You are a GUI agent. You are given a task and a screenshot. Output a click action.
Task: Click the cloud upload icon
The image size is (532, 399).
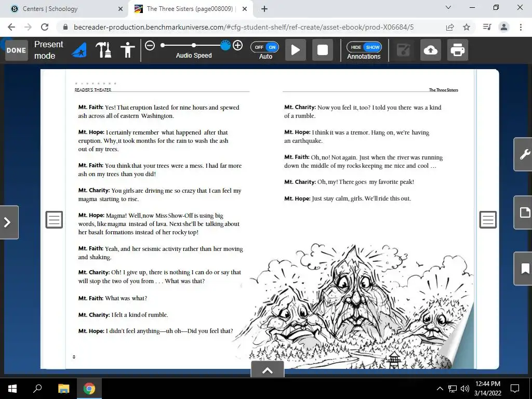pos(431,50)
